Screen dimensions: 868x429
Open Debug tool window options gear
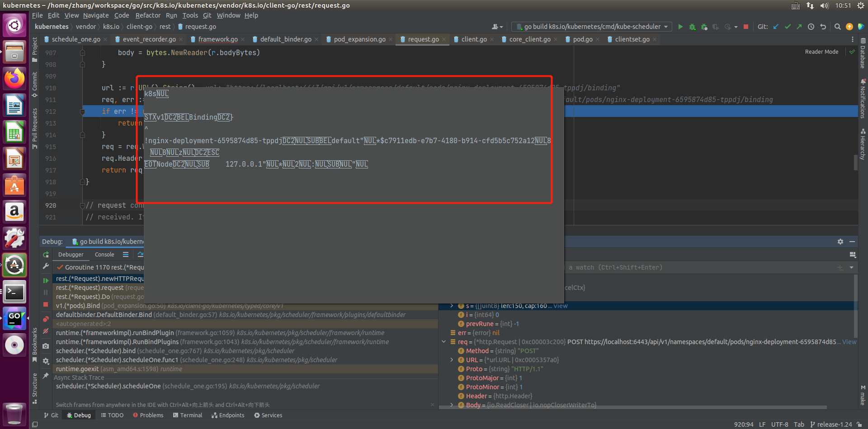(840, 242)
